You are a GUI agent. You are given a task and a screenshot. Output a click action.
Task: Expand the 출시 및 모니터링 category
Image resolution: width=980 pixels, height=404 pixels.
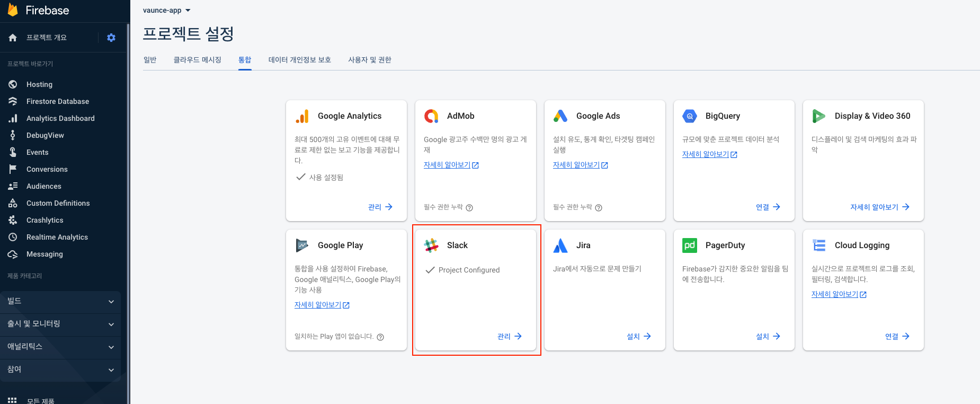pyautogui.click(x=60, y=324)
